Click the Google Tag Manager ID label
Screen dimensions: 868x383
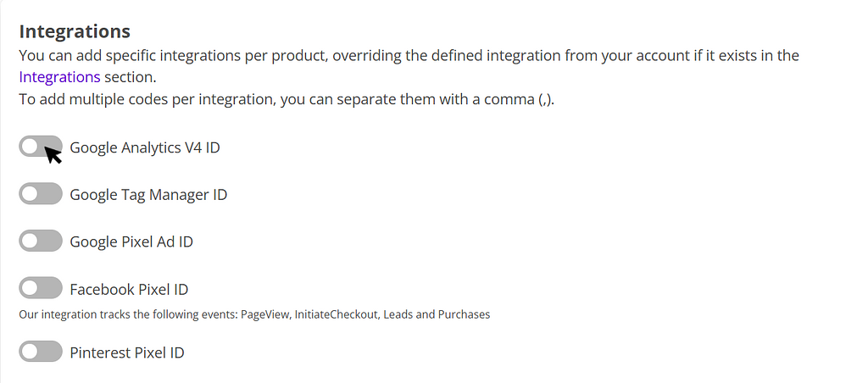click(x=148, y=195)
